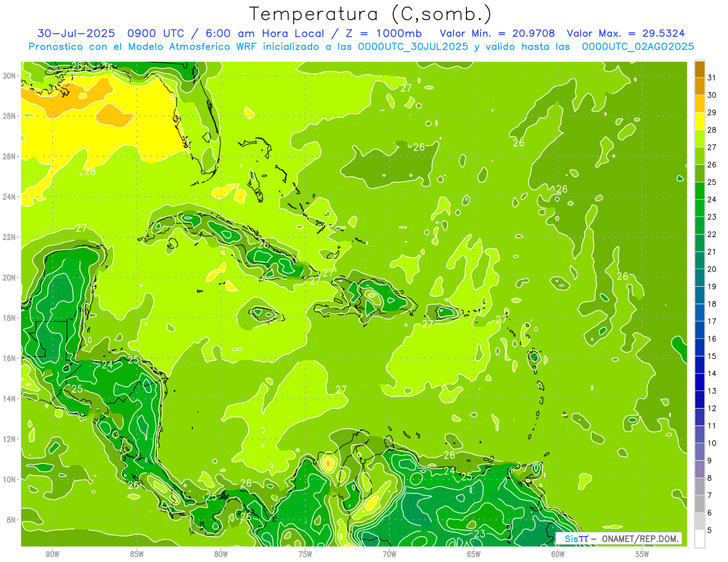The height and width of the screenshot is (562, 728).
Task: Click the "90W" longitude axis label
Action: [53, 554]
